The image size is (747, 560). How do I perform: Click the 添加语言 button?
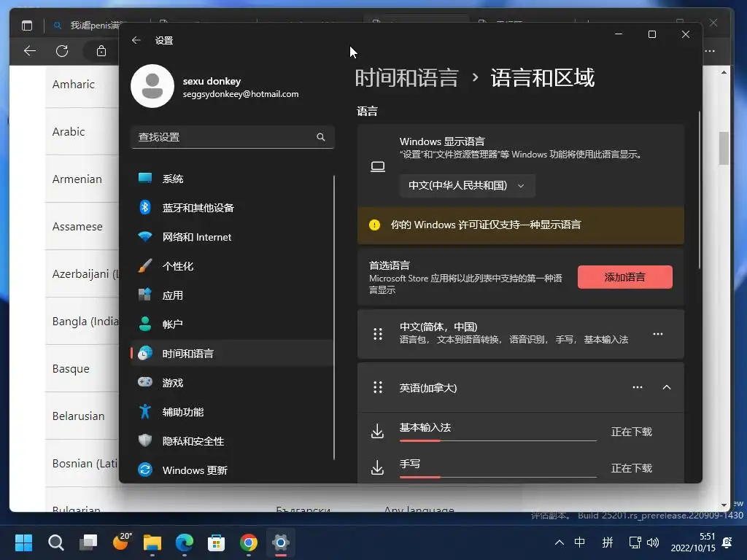[625, 277]
